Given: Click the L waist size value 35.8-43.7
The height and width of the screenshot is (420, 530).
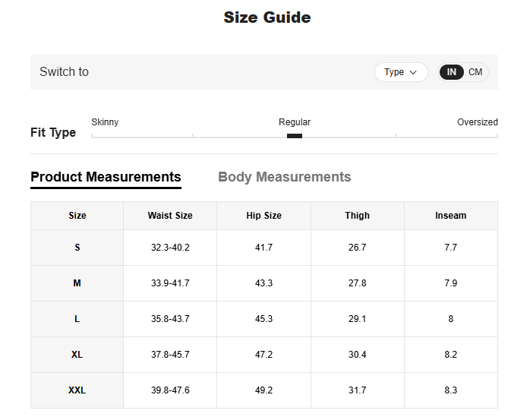Looking at the screenshot, I should (170, 319).
